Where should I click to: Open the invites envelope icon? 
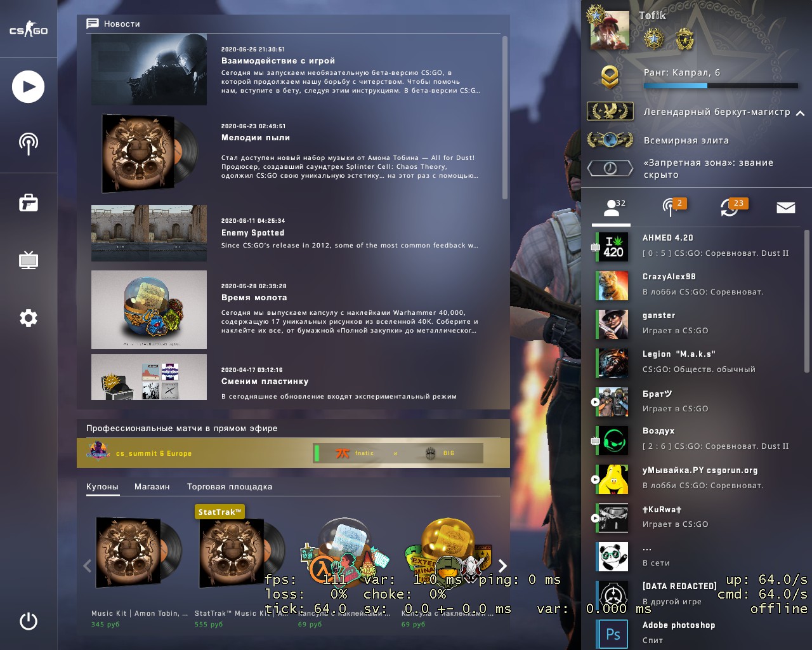(x=786, y=208)
